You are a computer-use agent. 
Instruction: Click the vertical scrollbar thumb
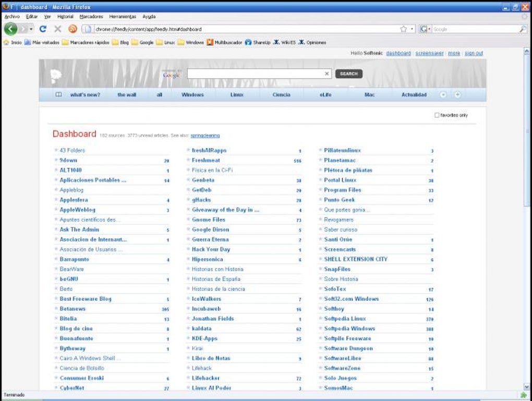tap(527, 130)
